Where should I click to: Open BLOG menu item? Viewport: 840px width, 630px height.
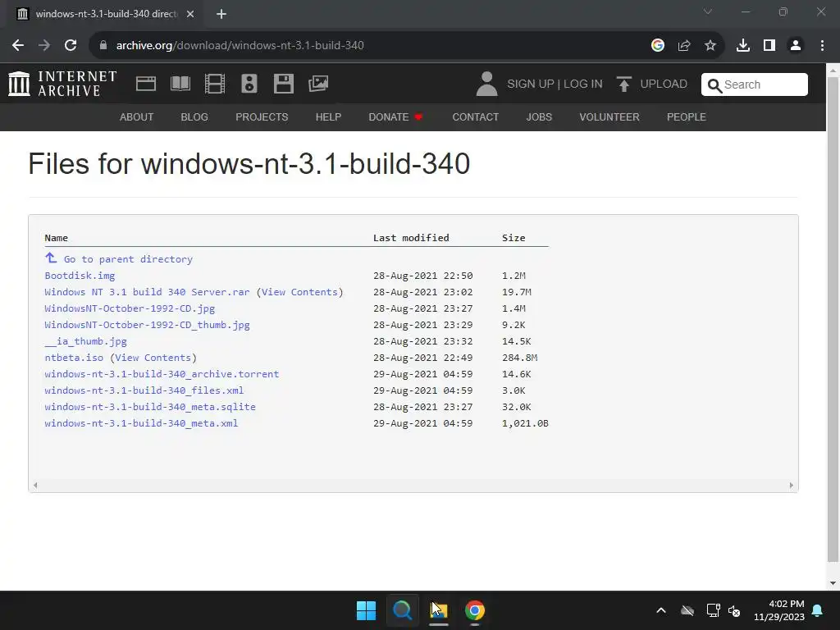[194, 116]
